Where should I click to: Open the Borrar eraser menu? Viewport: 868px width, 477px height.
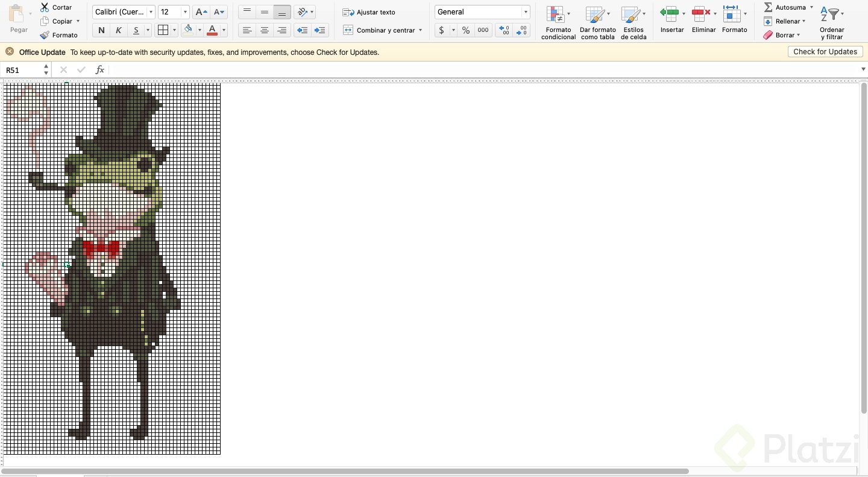pos(782,35)
